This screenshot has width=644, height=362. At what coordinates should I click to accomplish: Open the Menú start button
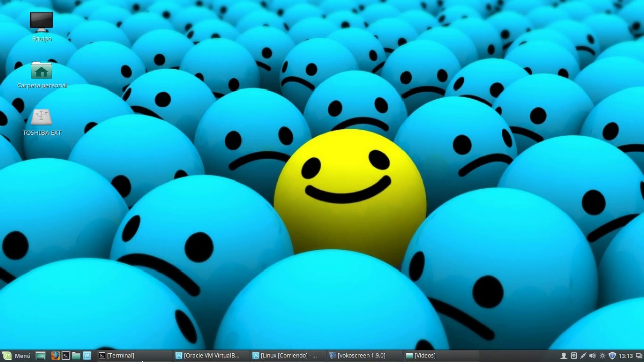pyautogui.click(x=17, y=356)
